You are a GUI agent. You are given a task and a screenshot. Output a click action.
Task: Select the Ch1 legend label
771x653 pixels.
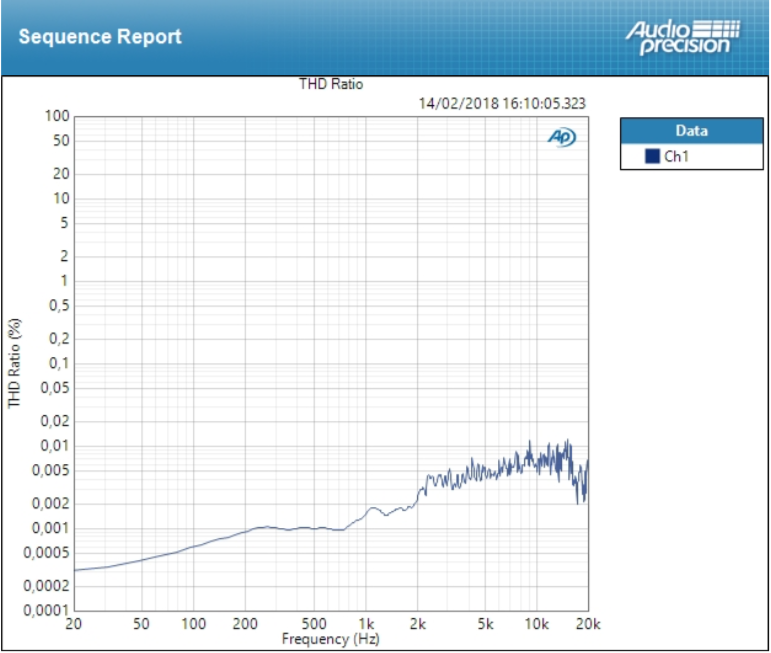tap(678, 157)
